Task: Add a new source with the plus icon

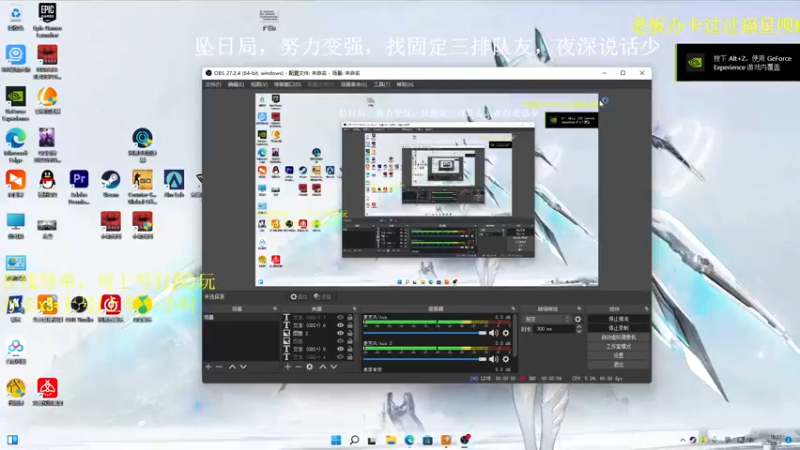Action: [x=288, y=367]
